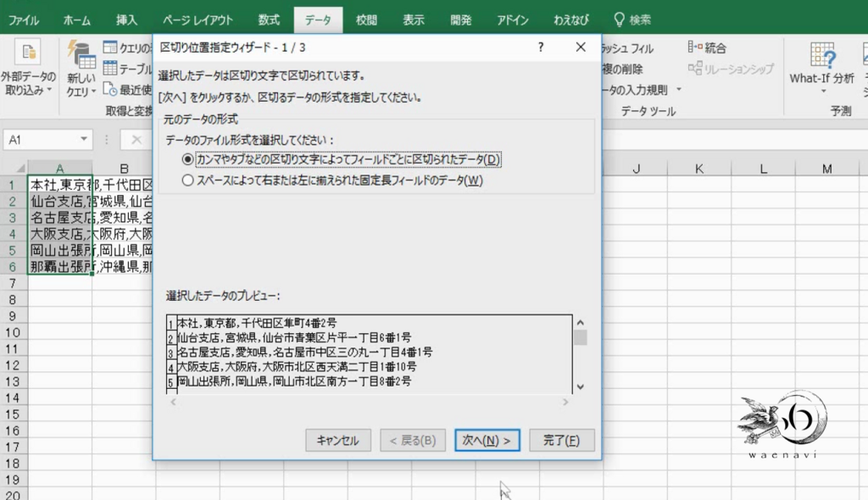Click preview row 1 本社,東京都
Viewport: 868px width, 500px height.
(257, 323)
